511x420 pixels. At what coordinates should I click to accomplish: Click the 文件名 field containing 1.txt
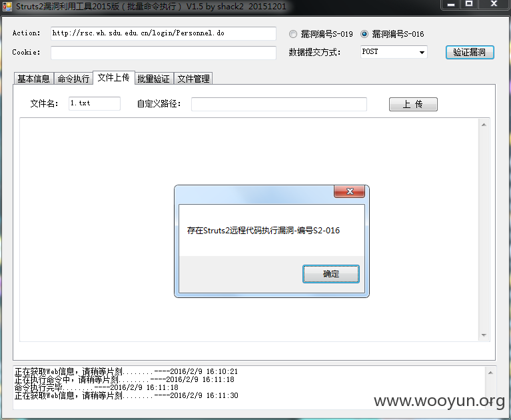pyautogui.click(x=95, y=103)
